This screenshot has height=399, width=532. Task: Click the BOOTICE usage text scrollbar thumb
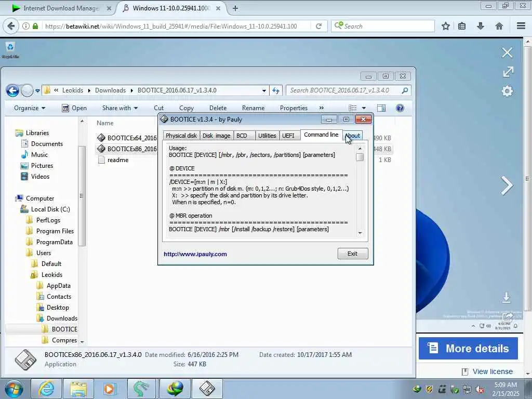pyautogui.click(x=360, y=157)
